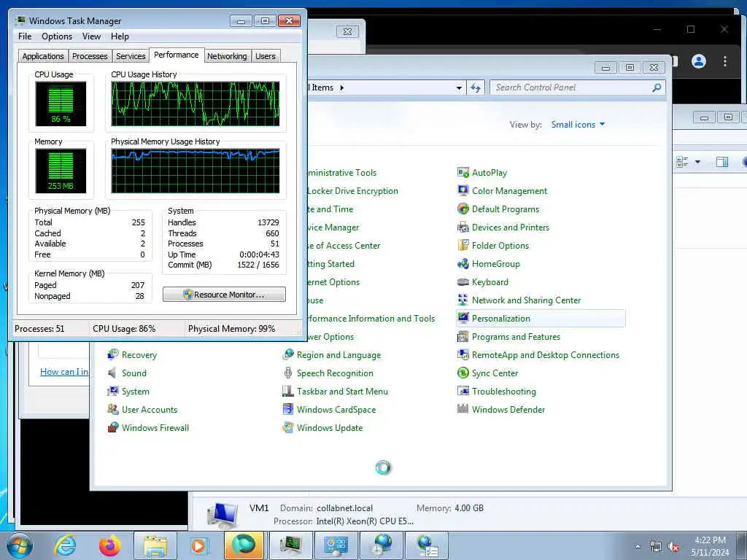This screenshot has width=747, height=560.
Task: Open Help menu in Task Manager
Action: click(x=120, y=36)
